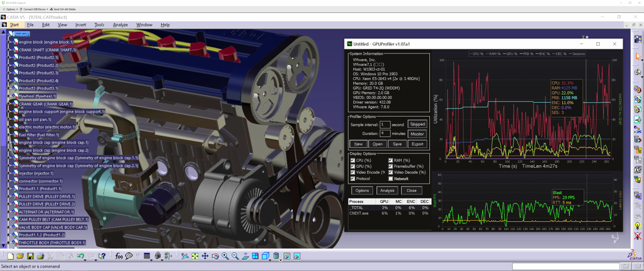
Task: Click the Swap visible space icon
Action: pos(297,256)
